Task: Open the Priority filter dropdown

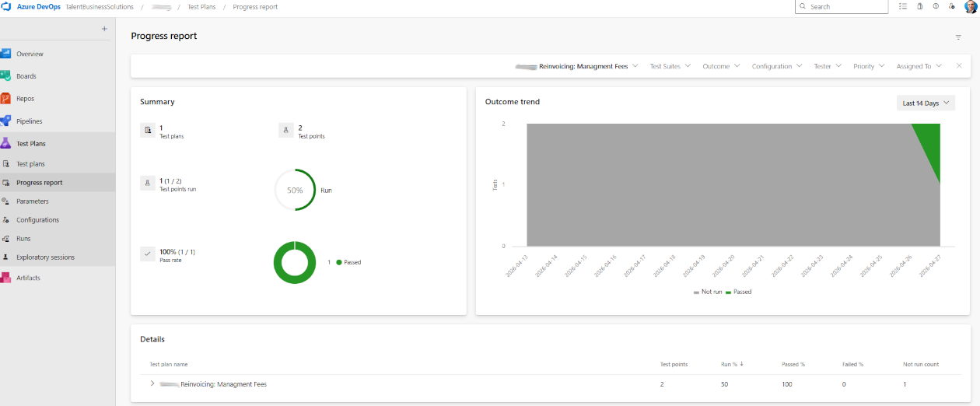Action: (x=869, y=66)
